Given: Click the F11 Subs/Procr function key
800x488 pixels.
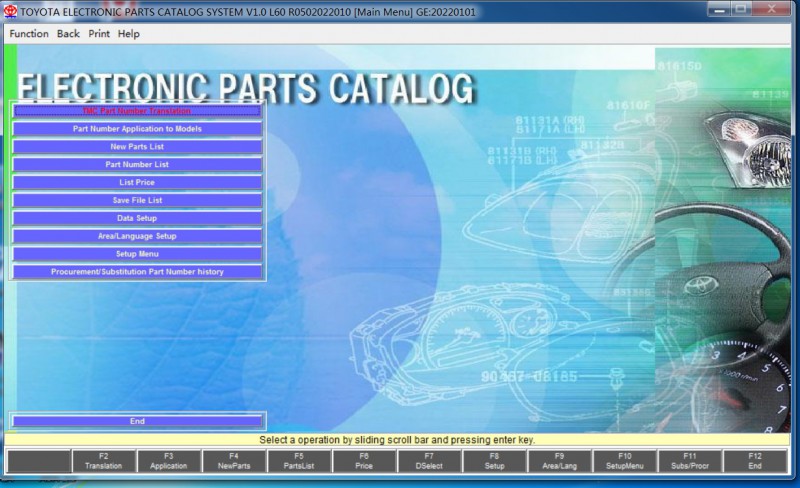Looking at the screenshot, I should [x=690, y=461].
